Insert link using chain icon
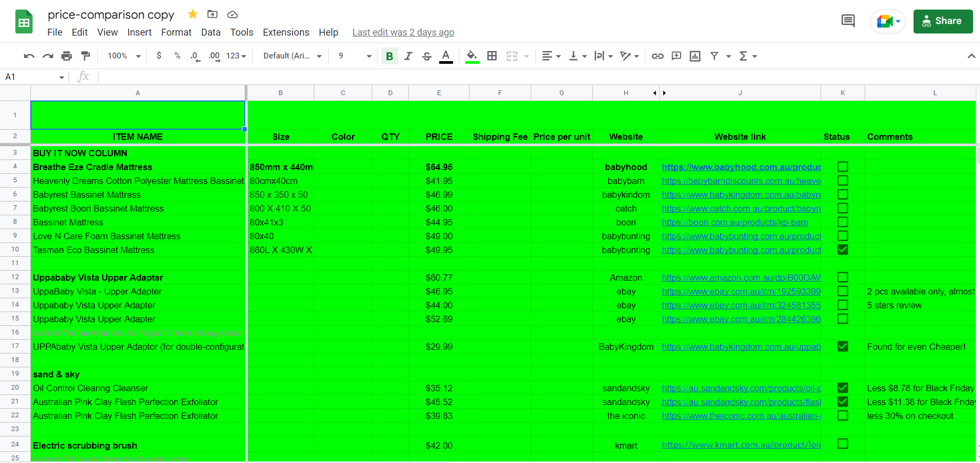This screenshot has width=980, height=463. pyautogui.click(x=658, y=56)
